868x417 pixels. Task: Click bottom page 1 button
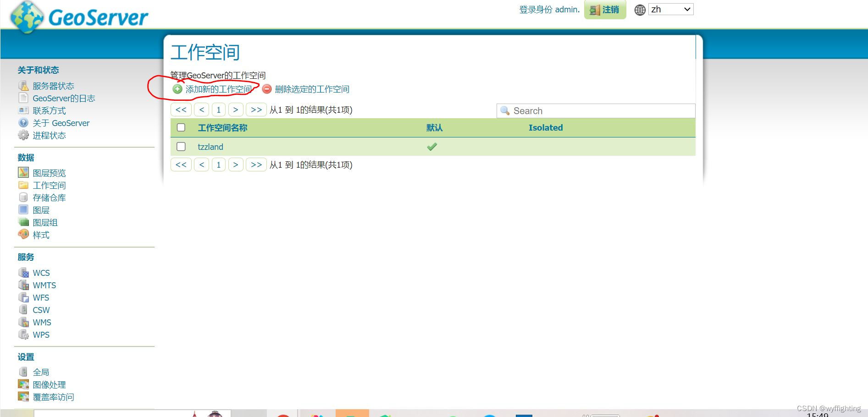219,165
